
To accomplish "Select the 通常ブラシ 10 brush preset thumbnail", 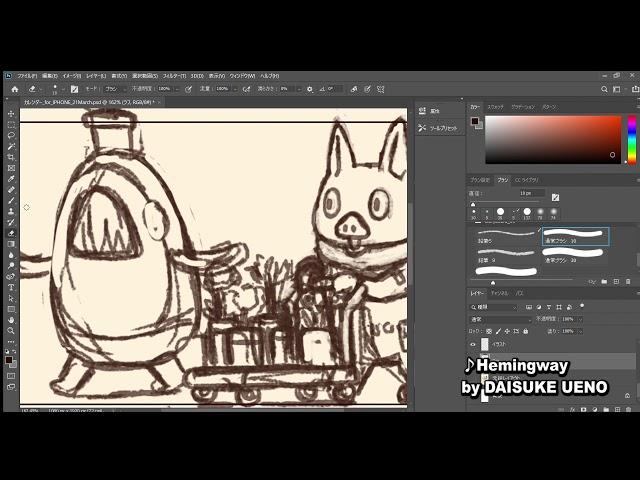I will (x=573, y=236).
